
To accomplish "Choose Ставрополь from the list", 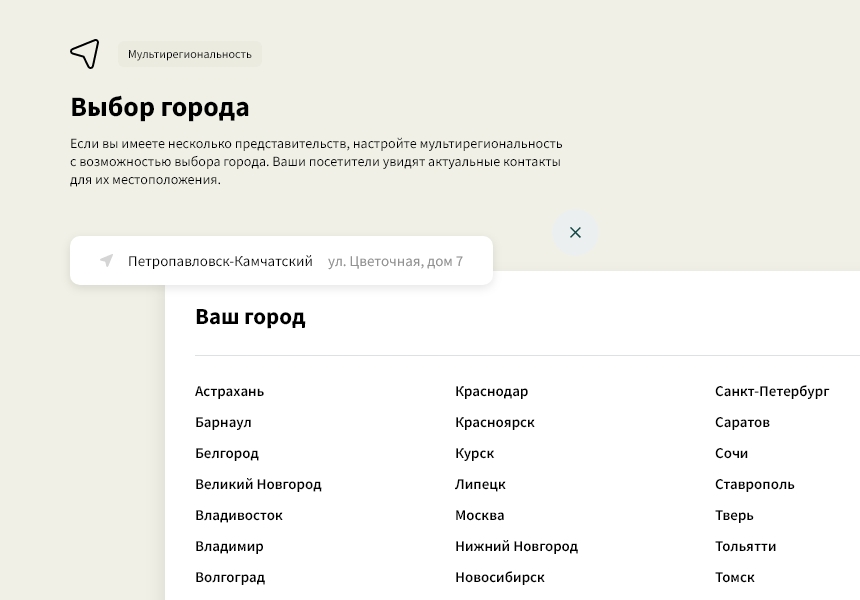I will pos(753,484).
